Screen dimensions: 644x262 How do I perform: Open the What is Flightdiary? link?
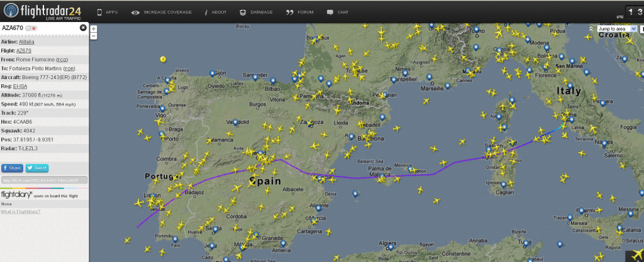[x=21, y=212]
